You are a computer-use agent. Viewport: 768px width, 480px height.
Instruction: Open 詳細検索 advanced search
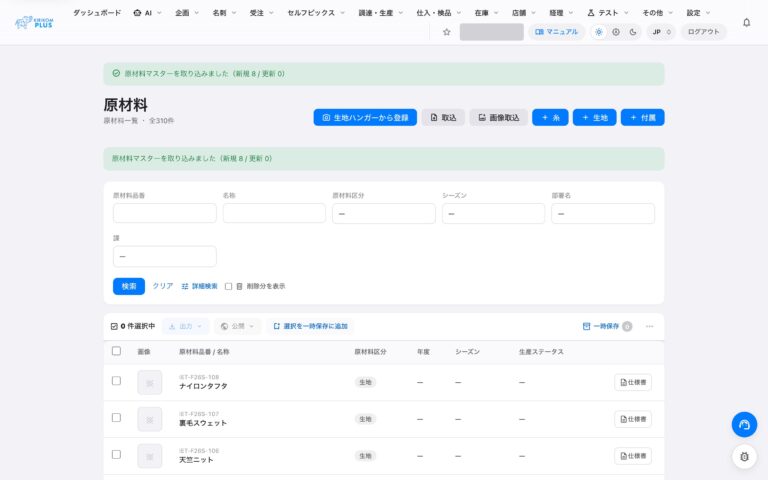pos(199,287)
